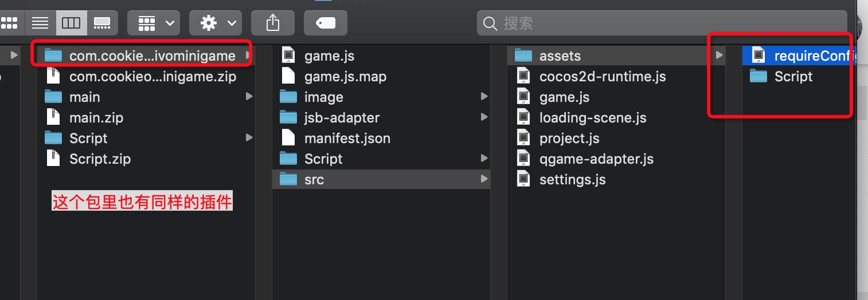The image size is (868, 300).
Task: Click the Share toolbar icon
Action: pyautogui.click(x=273, y=23)
